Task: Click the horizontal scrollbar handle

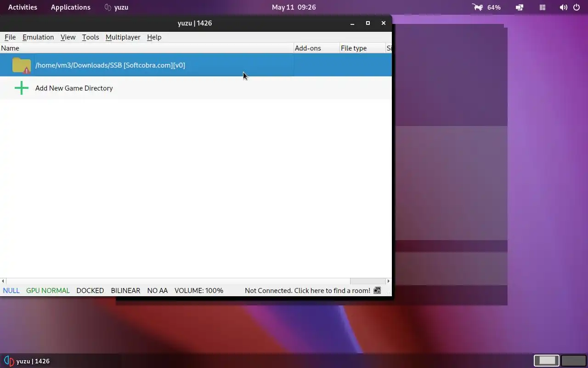Action: tap(178, 281)
